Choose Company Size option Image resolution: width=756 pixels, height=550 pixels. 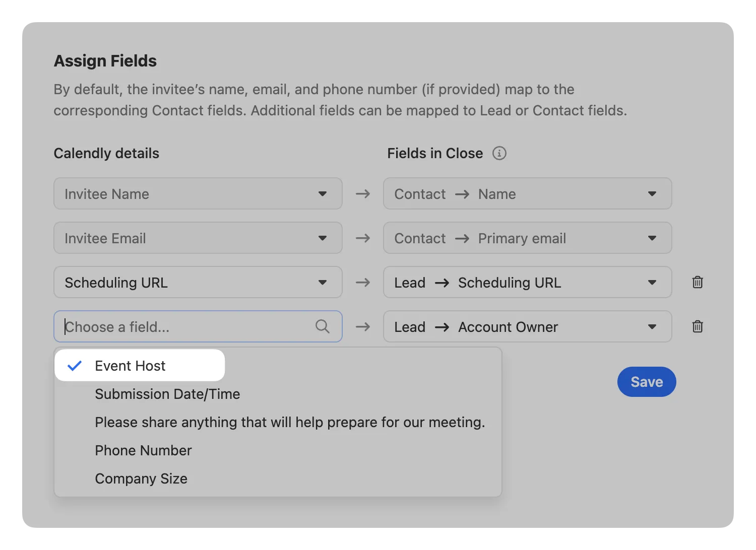tap(278, 478)
